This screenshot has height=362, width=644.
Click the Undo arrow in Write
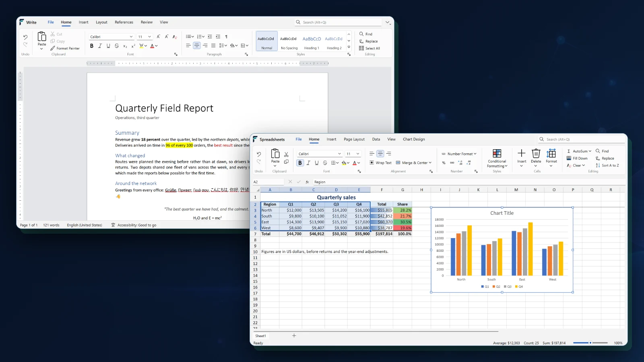25,37
